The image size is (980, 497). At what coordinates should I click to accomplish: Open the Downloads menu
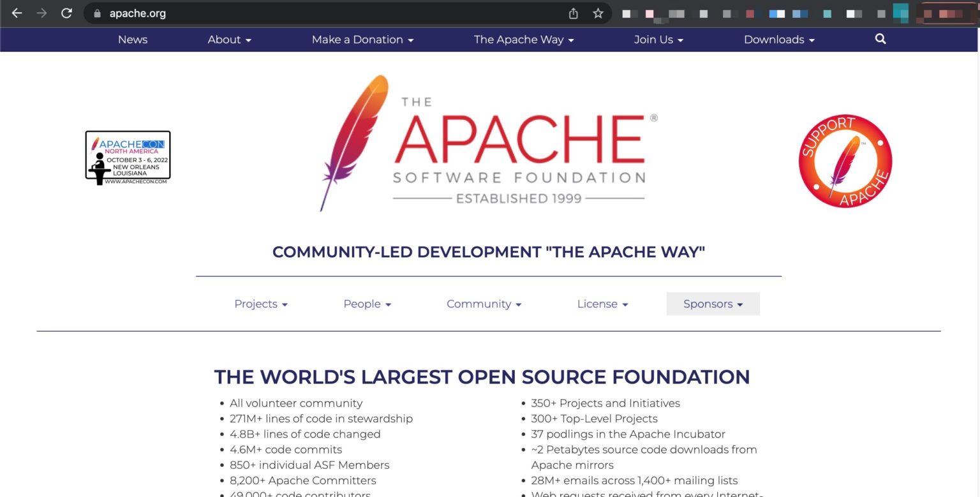[x=778, y=40]
